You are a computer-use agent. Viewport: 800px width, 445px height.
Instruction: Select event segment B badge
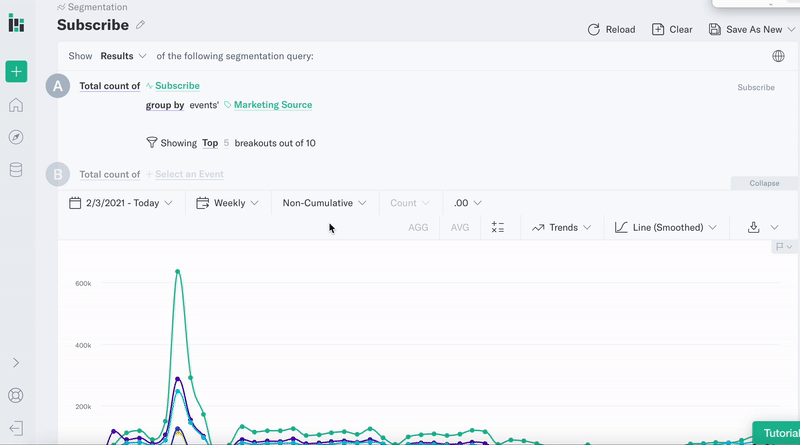point(58,175)
